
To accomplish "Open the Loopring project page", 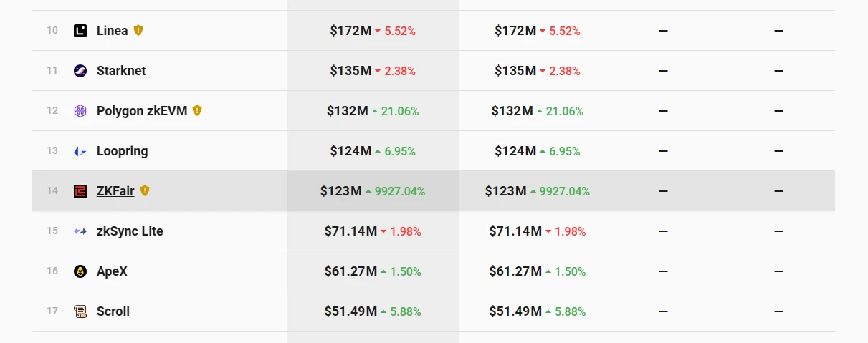I will [122, 151].
